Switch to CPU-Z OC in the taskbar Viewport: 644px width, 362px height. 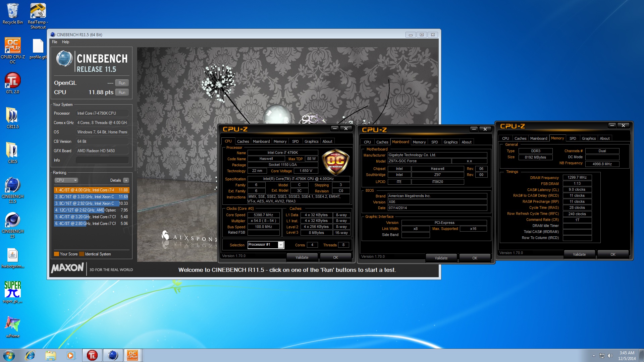pyautogui.click(x=132, y=355)
